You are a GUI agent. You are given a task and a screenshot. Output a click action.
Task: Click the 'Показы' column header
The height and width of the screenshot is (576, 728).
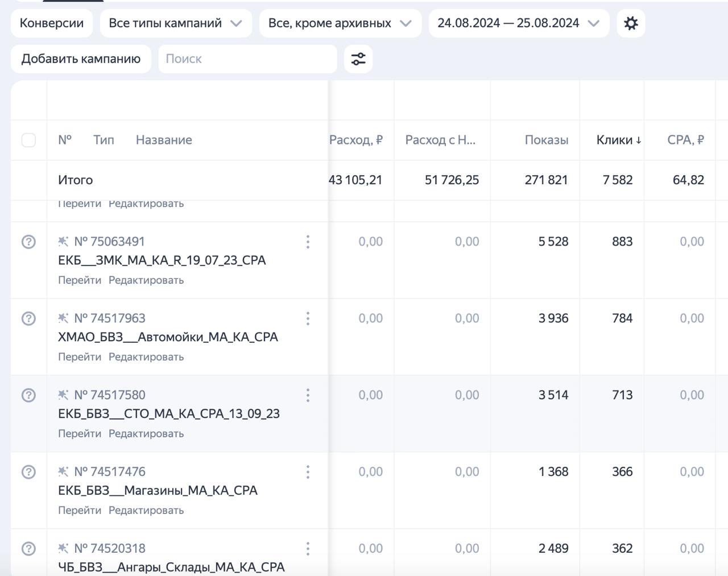[546, 140]
